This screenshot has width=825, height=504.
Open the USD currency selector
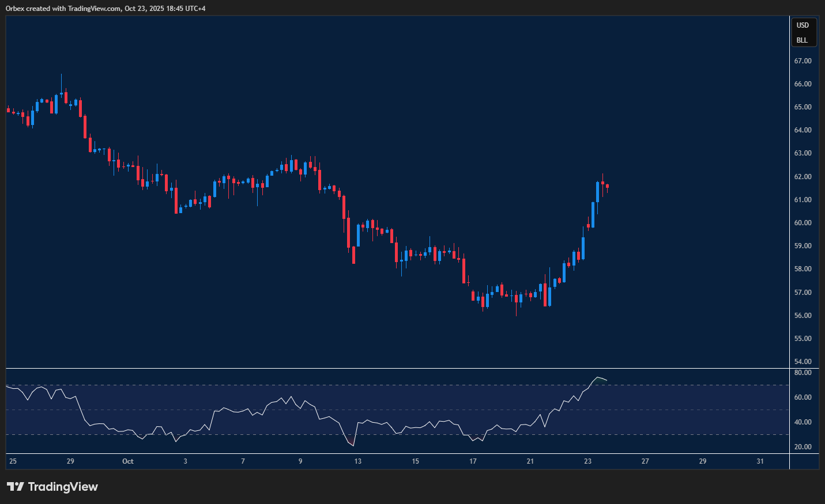(803, 25)
